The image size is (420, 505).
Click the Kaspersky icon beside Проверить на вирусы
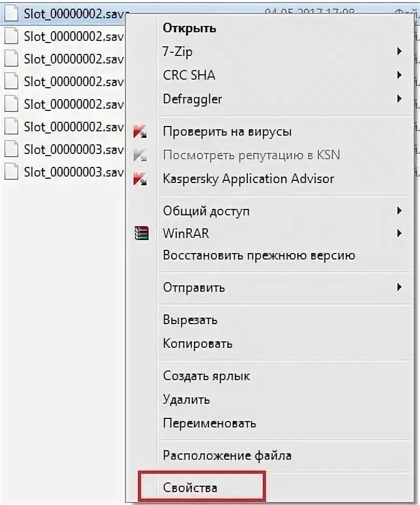point(141,131)
